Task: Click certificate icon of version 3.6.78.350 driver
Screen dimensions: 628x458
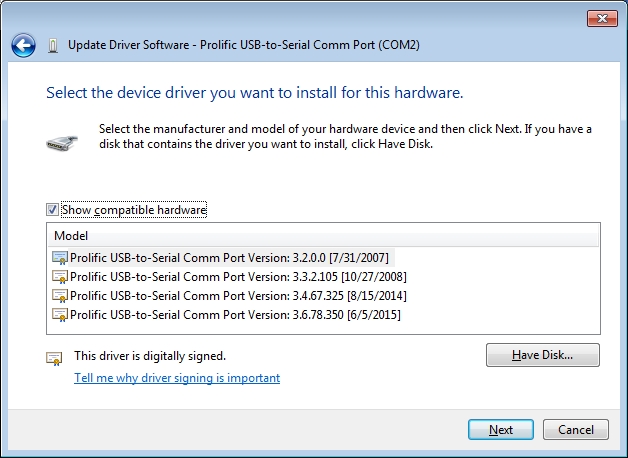Action: point(60,315)
